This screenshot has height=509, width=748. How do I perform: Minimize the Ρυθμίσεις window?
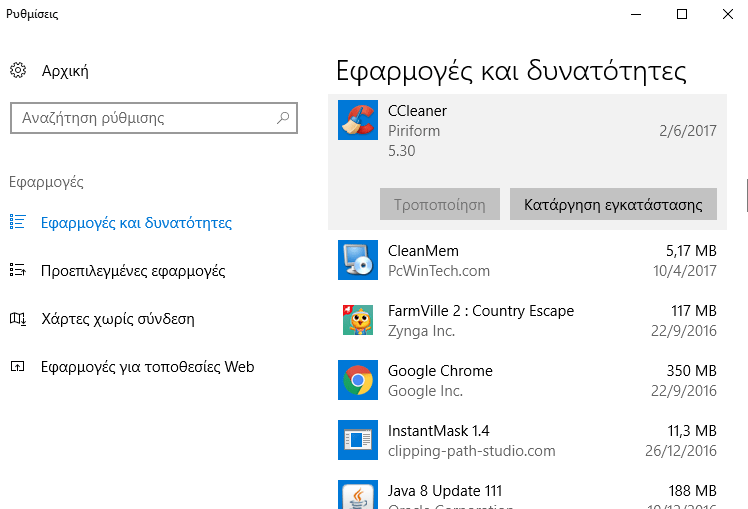pyautogui.click(x=636, y=14)
